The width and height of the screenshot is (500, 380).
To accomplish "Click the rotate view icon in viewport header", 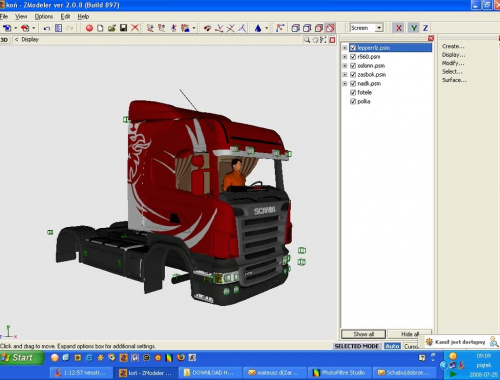I will (x=315, y=40).
